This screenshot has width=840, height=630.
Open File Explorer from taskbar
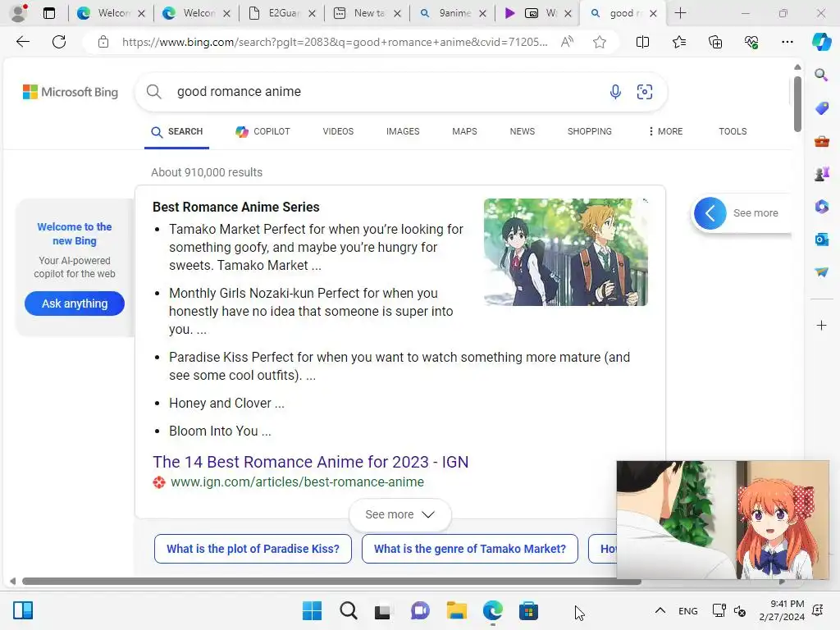click(457, 610)
